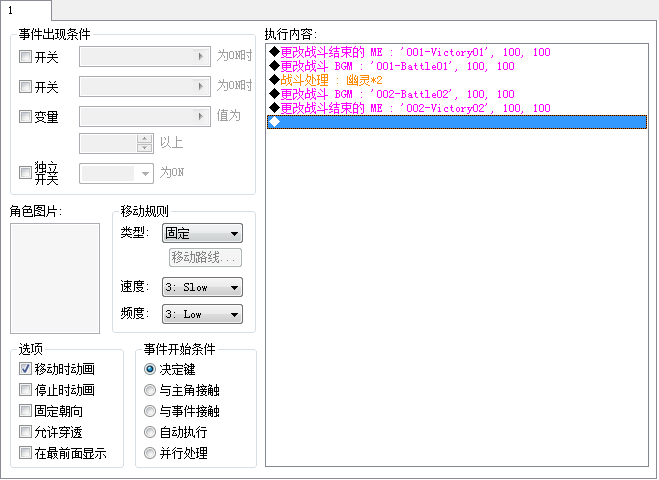Viewport: 659px width, 480px height.
Task: Click the 移动路线... button
Action: click(x=205, y=257)
